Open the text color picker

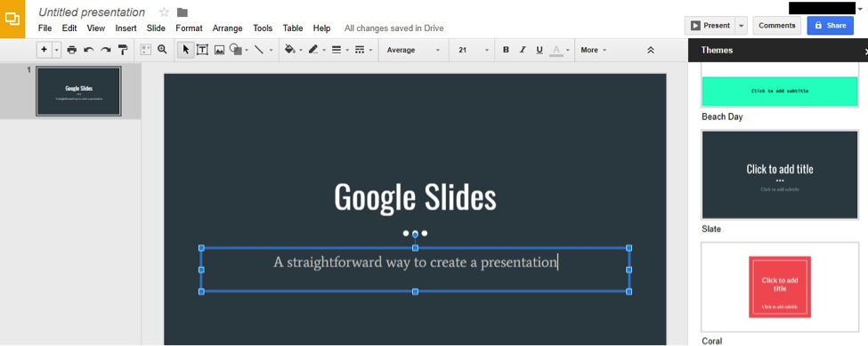pos(556,51)
